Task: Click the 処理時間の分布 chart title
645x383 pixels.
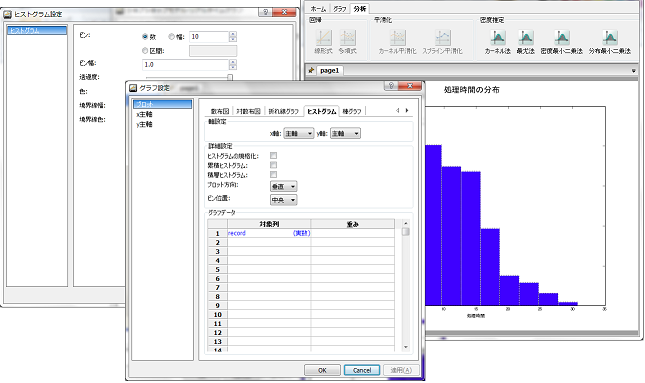Action: [x=471, y=90]
